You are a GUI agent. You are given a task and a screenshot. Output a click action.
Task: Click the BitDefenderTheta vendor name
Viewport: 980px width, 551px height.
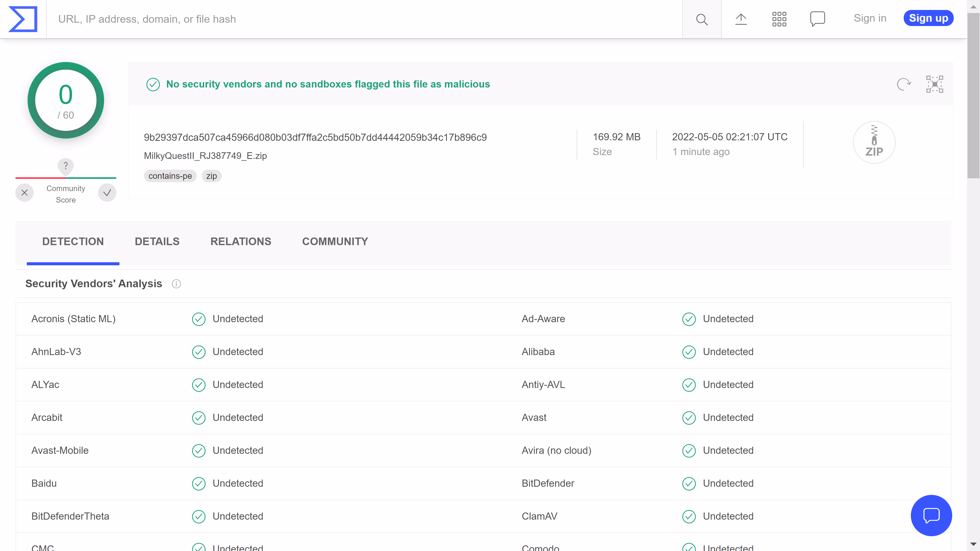click(x=70, y=516)
